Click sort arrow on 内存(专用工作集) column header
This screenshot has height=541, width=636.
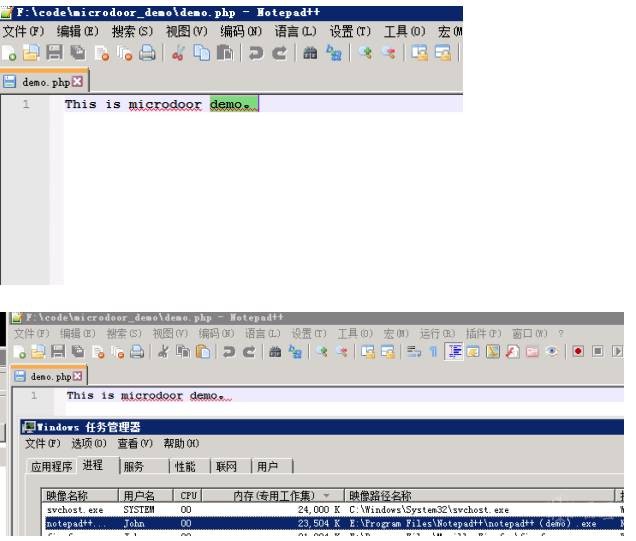tap(325, 495)
